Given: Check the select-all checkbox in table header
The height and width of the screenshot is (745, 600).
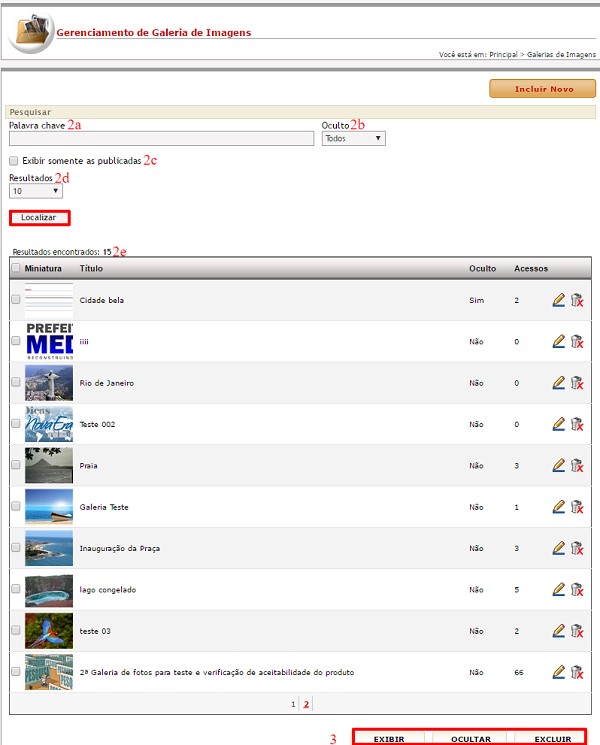Looking at the screenshot, I should [x=16, y=268].
